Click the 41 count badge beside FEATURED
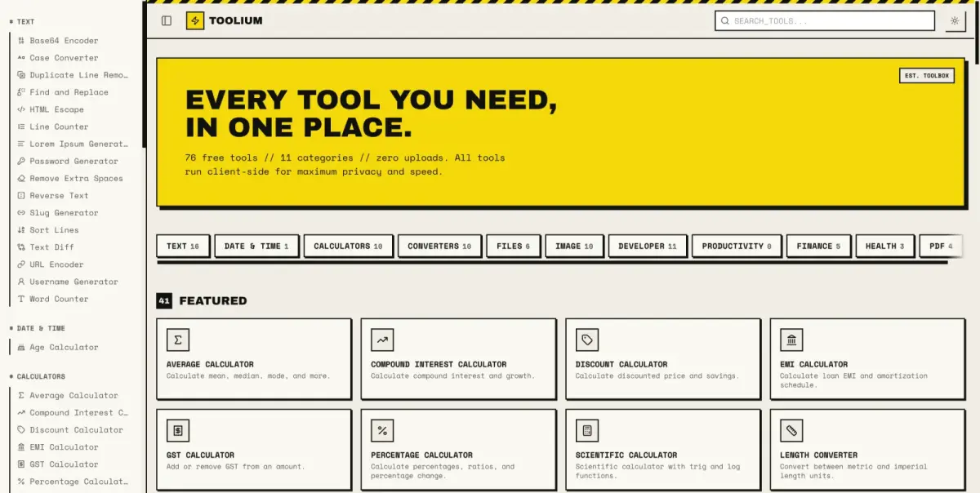This screenshot has width=980, height=493. click(164, 300)
